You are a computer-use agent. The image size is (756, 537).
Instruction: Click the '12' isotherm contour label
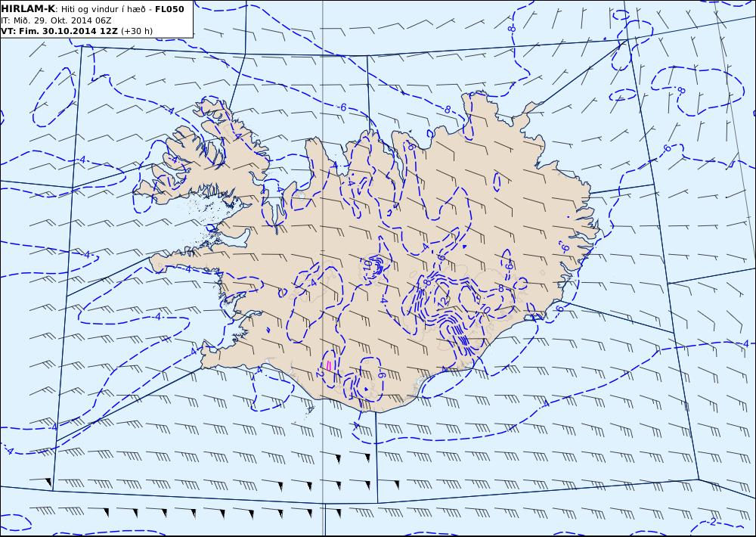(443, 302)
